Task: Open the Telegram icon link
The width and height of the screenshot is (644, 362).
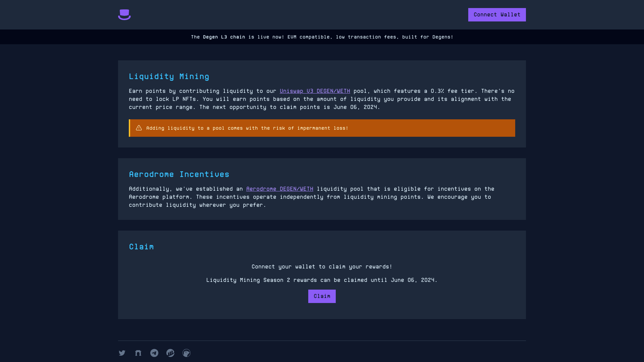Action: (x=154, y=353)
